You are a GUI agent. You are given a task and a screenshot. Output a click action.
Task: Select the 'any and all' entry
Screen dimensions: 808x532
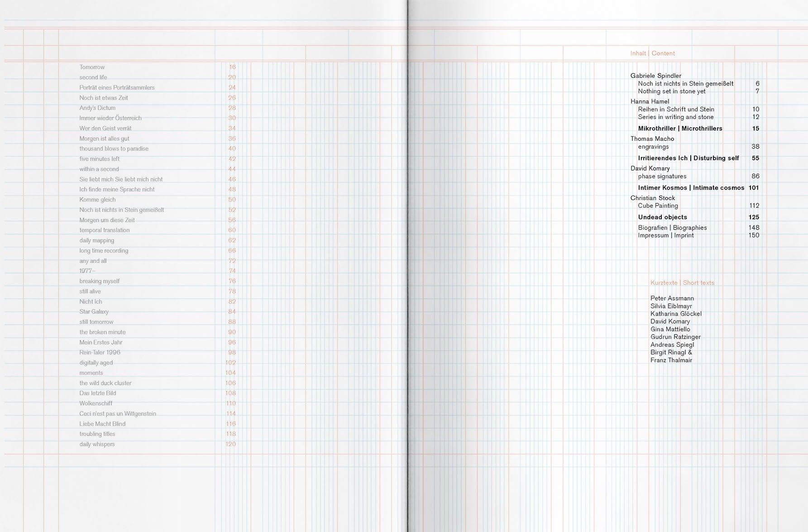click(93, 261)
